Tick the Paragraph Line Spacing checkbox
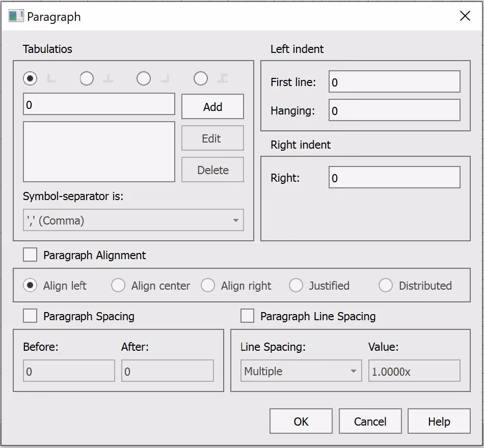Viewport: 484px width, 448px height. [x=247, y=316]
